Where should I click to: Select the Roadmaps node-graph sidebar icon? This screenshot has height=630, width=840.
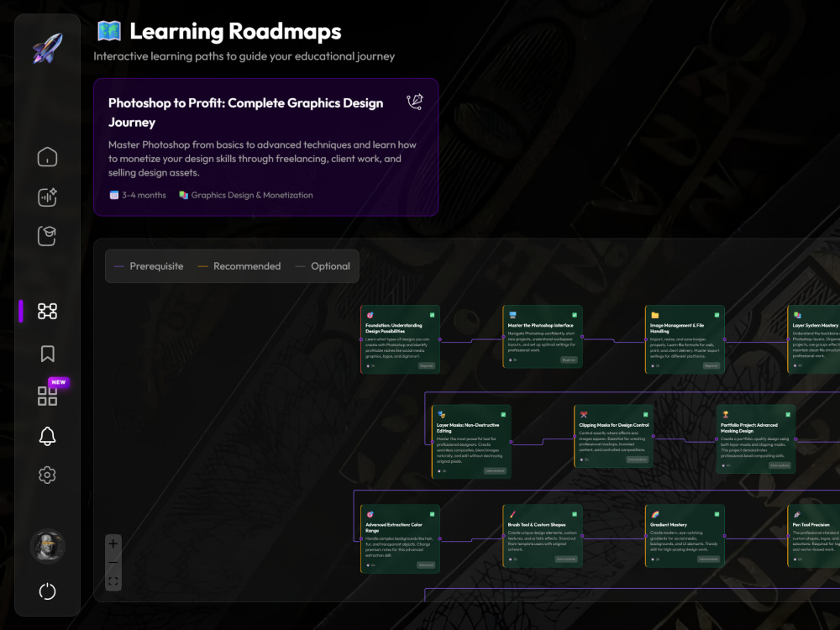[x=47, y=312]
